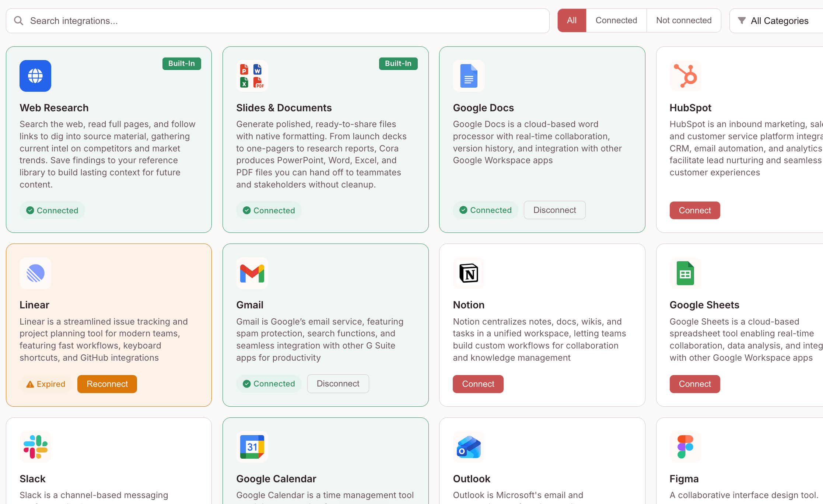Select the All filter tab
This screenshot has width=823, height=504.
[x=572, y=21]
